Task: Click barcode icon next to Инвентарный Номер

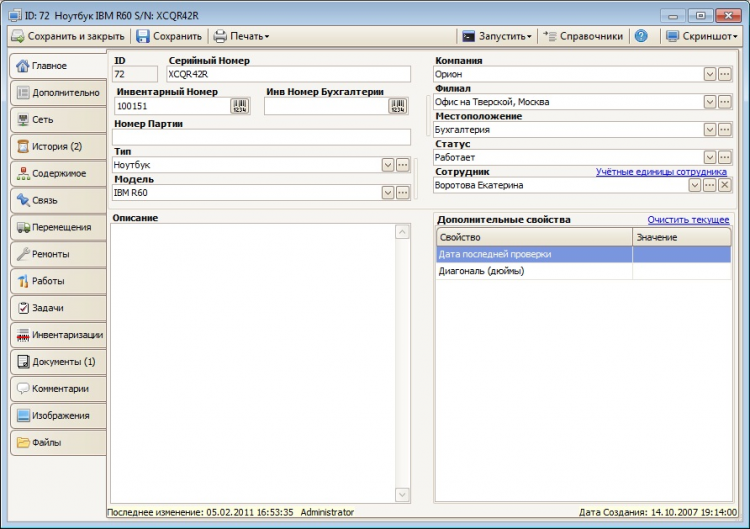Action: [x=240, y=106]
